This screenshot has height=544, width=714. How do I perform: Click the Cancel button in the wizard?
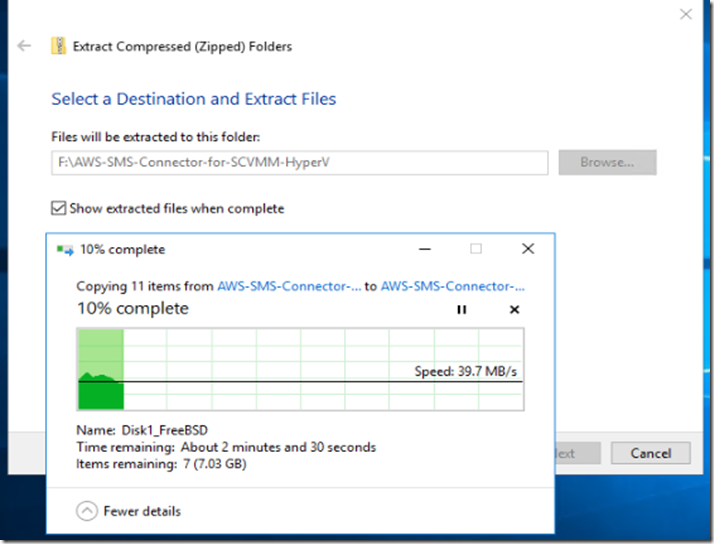(x=651, y=453)
